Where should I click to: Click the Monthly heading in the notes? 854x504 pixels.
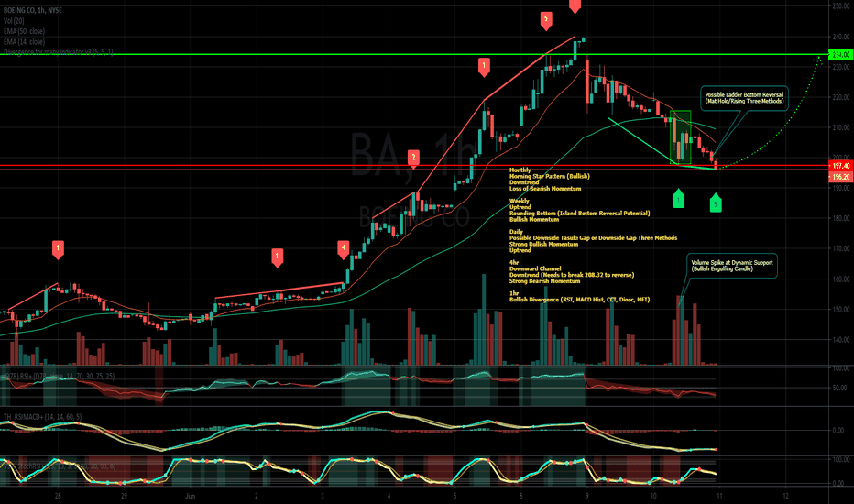click(x=520, y=170)
